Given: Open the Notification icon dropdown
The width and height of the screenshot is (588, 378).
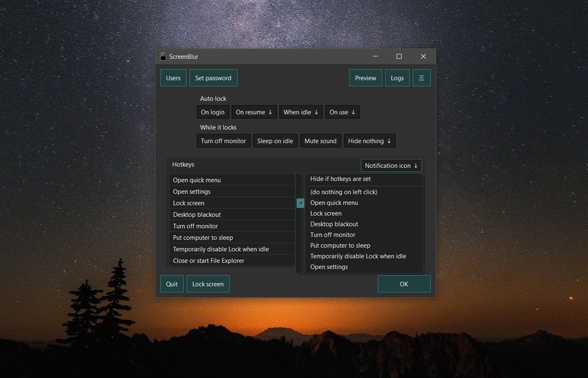Looking at the screenshot, I should (391, 165).
